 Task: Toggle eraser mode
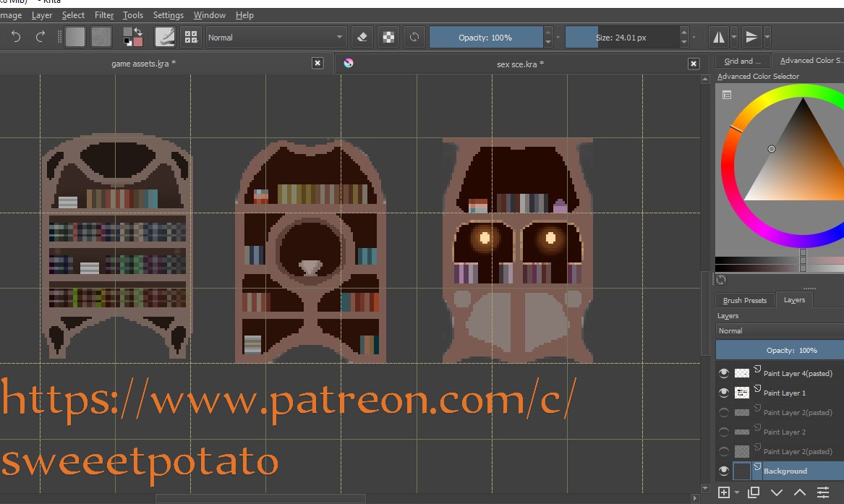coord(362,37)
